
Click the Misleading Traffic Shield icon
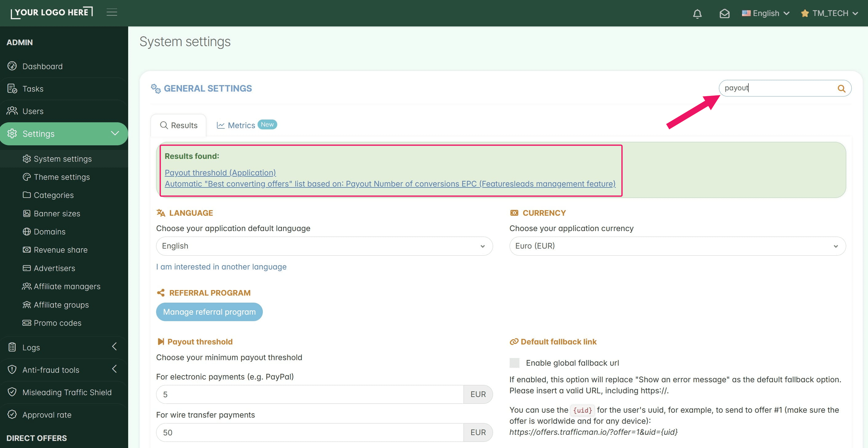pyautogui.click(x=12, y=392)
